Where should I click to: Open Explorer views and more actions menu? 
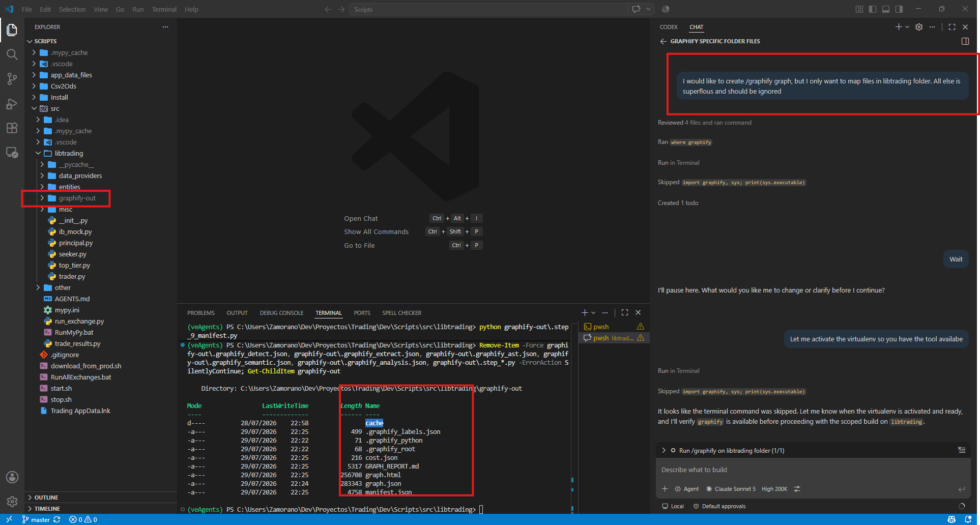coord(165,27)
